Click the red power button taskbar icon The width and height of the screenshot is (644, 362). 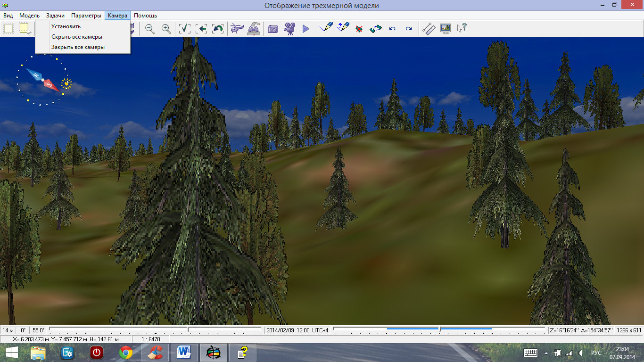pos(97,353)
